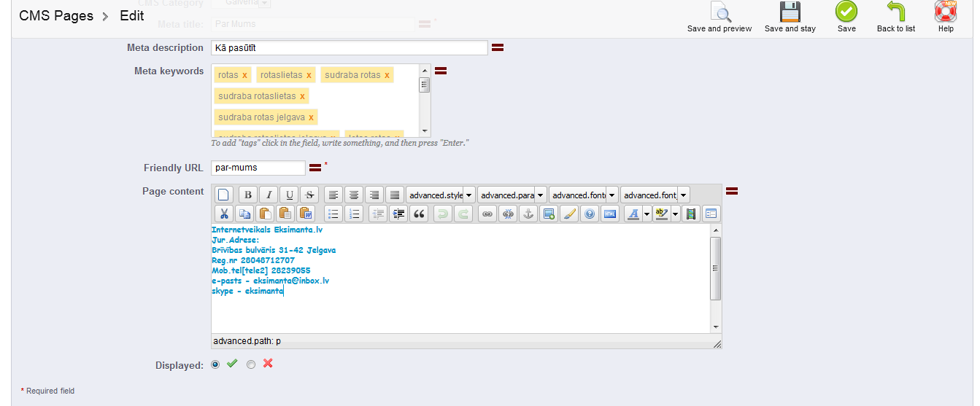Image resolution: width=980 pixels, height=406 pixels.
Task: Copy selection with the copy icon
Action: 244,214
